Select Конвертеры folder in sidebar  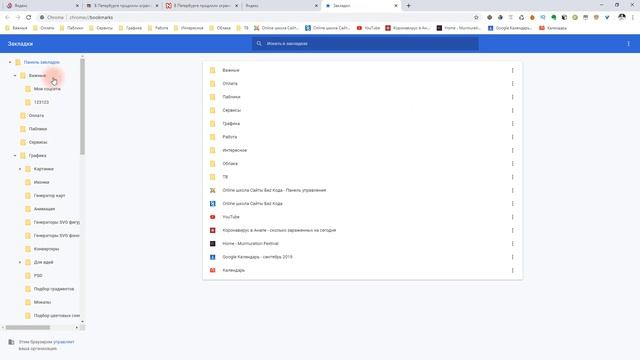coord(46,249)
